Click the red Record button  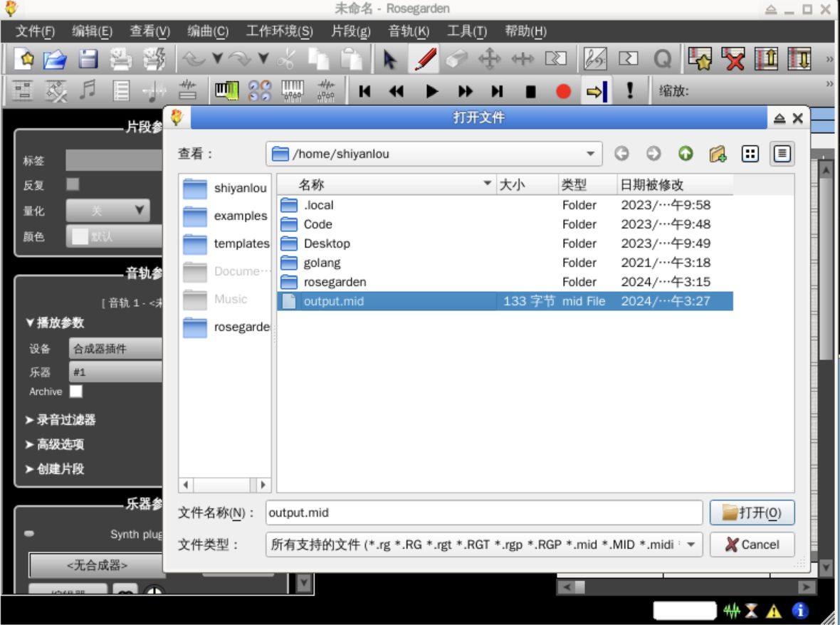click(563, 92)
